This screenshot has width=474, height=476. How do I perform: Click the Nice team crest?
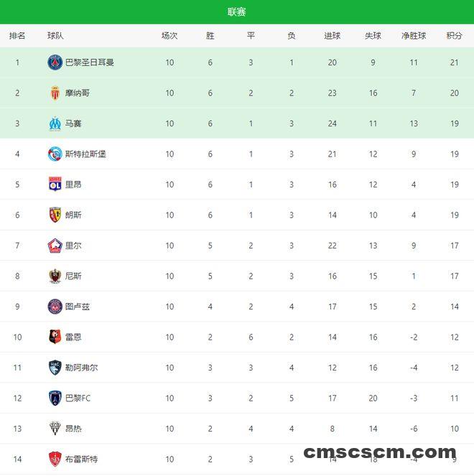click(55, 276)
